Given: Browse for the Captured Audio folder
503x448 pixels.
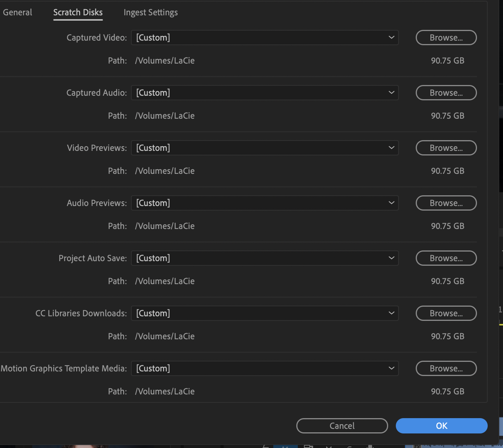Looking at the screenshot, I should 446,93.
